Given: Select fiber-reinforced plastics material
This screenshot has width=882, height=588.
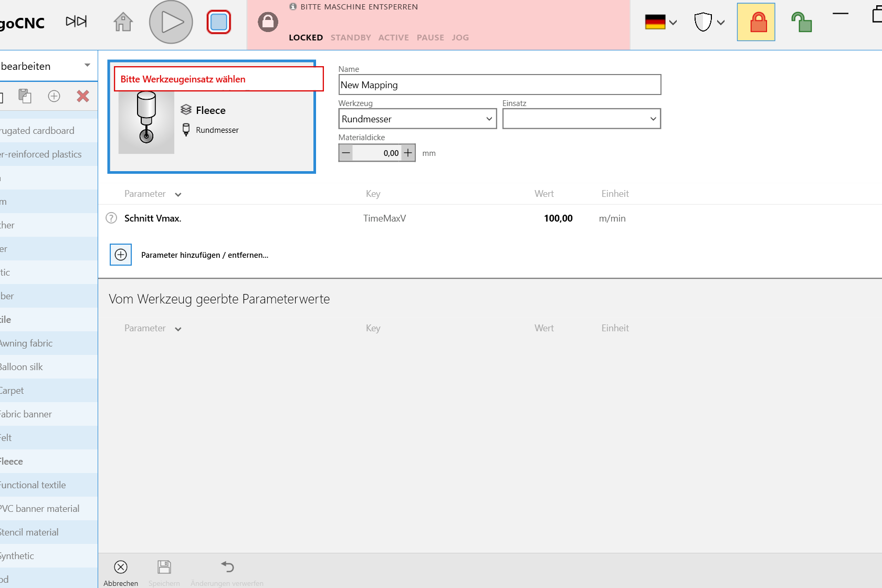Looking at the screenshot, I should pos(49,154).
